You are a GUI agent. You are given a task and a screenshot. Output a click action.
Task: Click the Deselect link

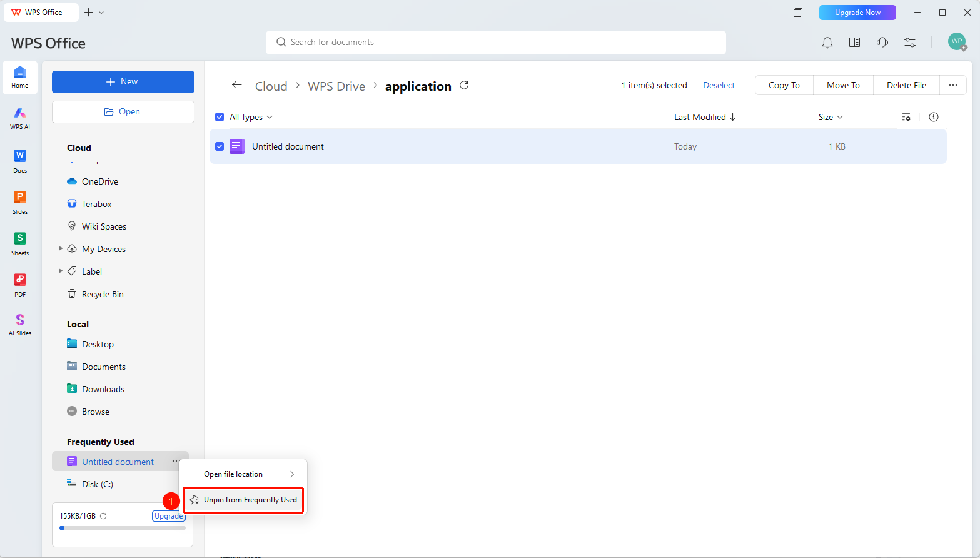pos(719,85)
